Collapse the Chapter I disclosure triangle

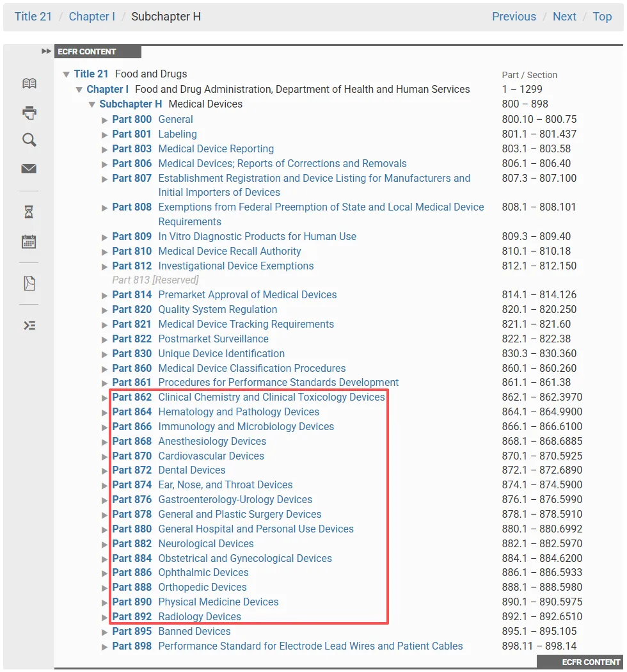click(79, 90)
